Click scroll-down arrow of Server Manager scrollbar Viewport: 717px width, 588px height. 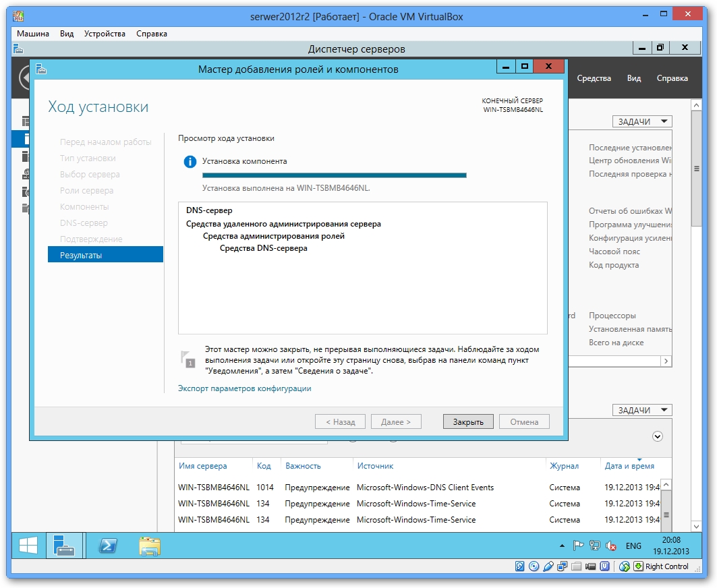(696, 526)
